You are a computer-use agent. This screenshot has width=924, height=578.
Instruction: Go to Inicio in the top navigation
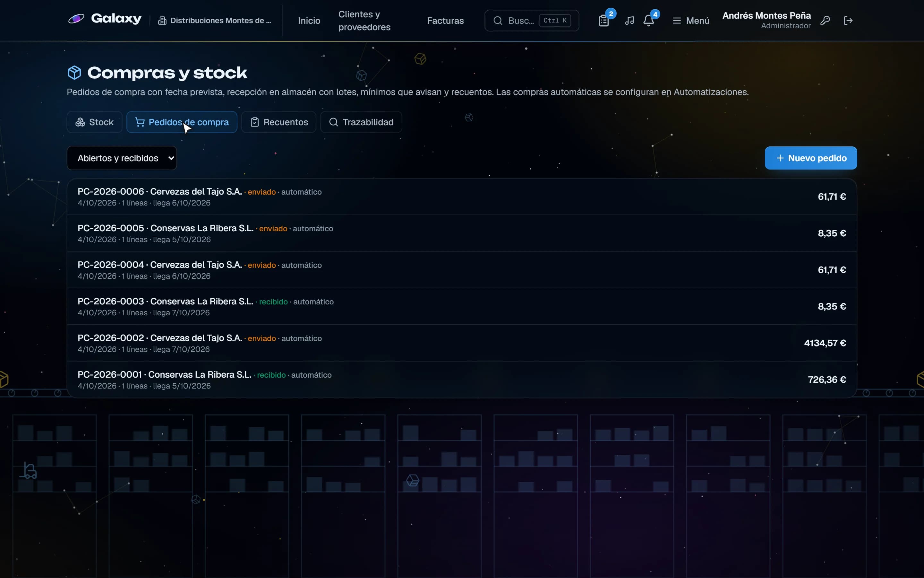[309, 21]
